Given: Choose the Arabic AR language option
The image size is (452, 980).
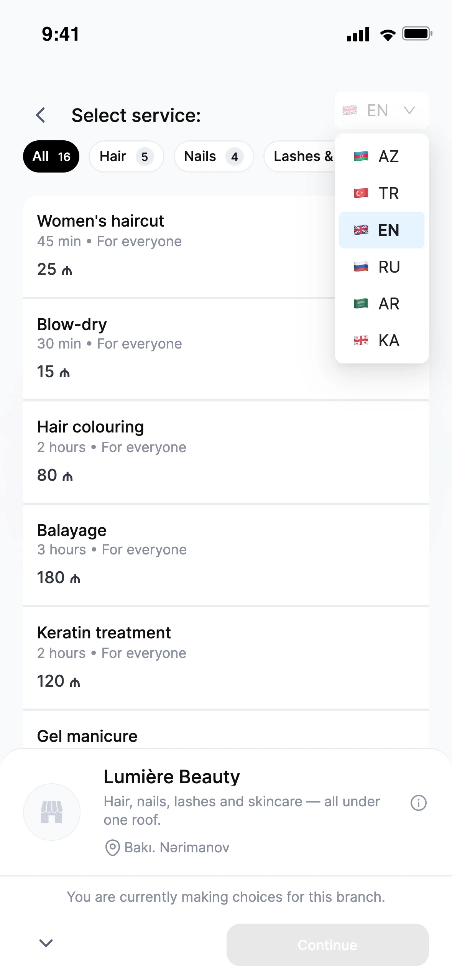Looking at the screenshot, I should coord(381,304).
